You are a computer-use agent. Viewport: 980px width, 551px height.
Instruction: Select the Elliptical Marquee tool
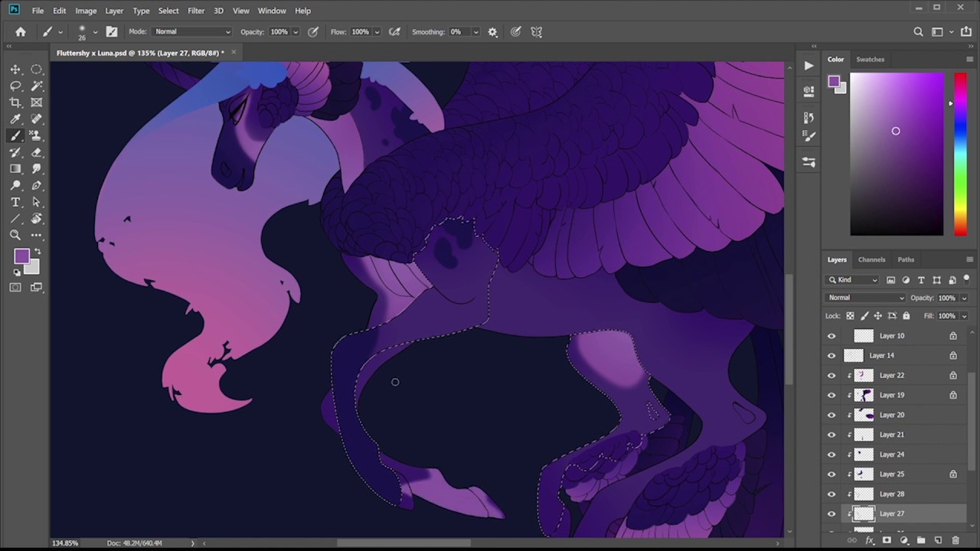tap(36, 69)
